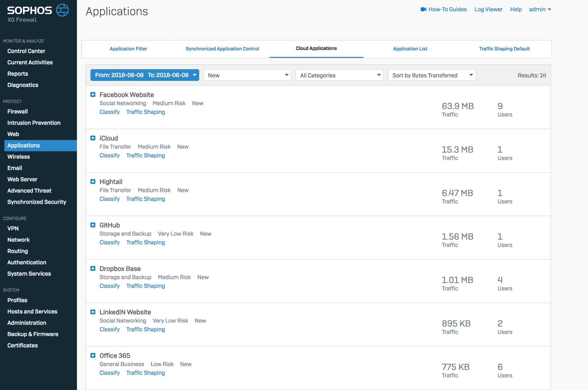
Task: Open Reports in sidebar
Action: click(18, 74)
